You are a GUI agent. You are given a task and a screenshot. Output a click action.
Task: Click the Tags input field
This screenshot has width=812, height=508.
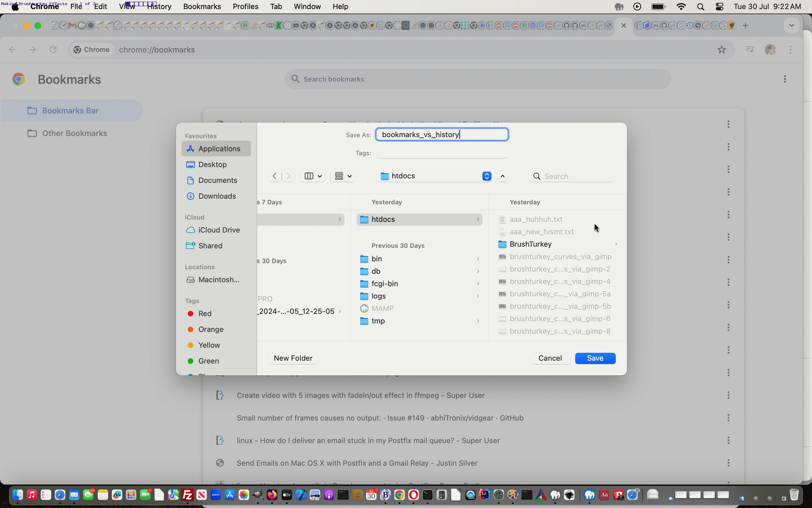click(x=442, y=153)
